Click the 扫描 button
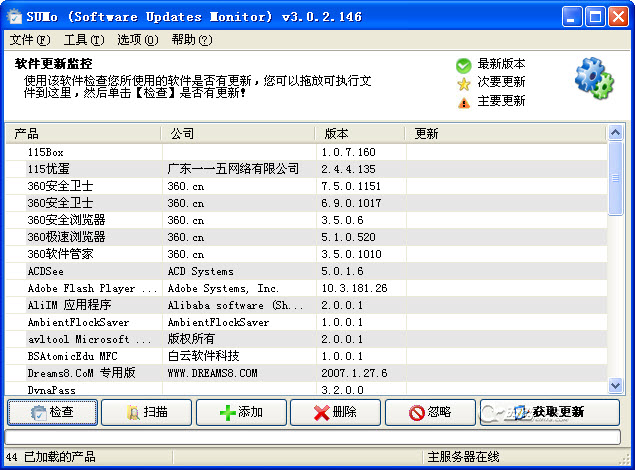 (147, 412)
